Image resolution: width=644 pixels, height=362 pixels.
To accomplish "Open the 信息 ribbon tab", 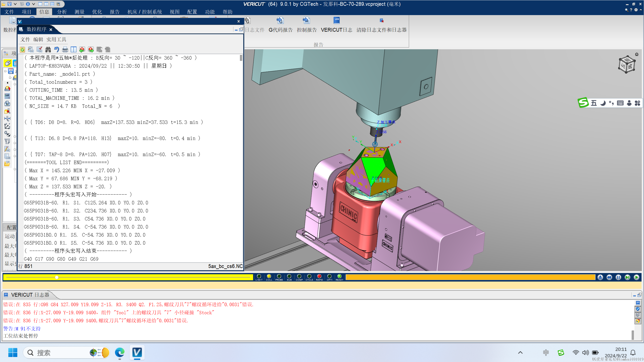I will pos(44,12).
